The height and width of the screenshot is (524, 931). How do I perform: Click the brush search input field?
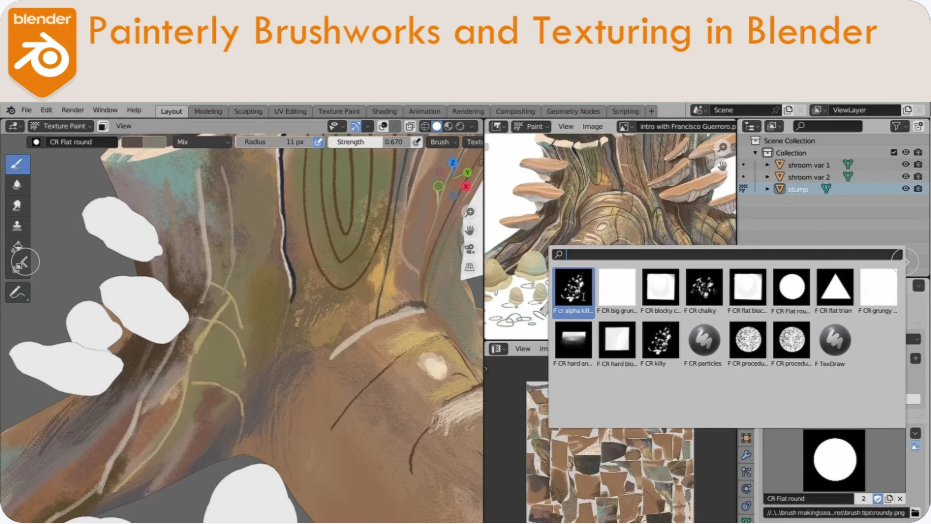tap(730, 255)
